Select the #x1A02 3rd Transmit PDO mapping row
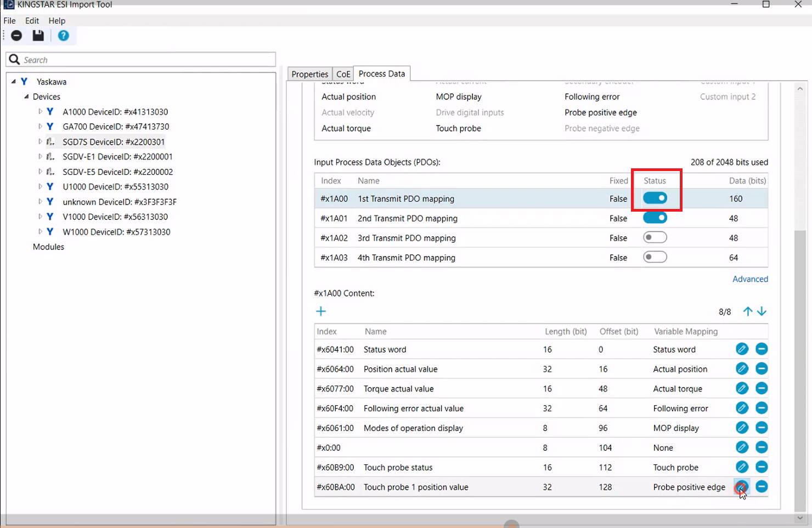 coord(541,238)
